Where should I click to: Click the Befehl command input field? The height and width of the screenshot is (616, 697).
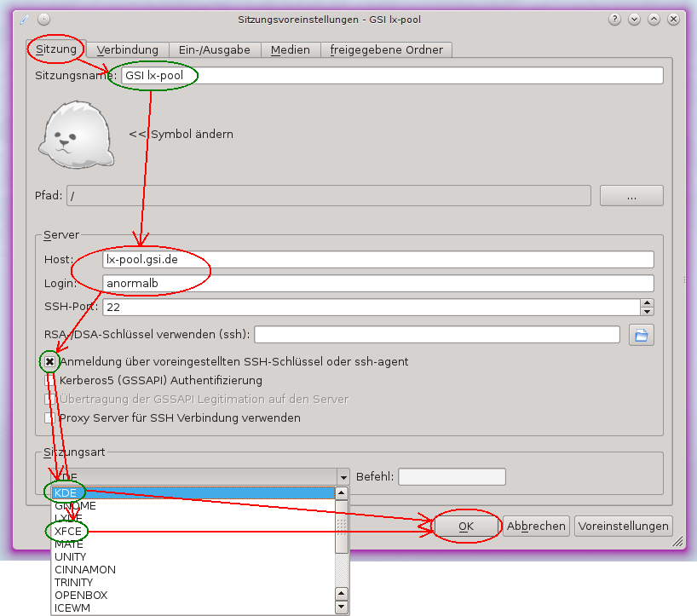452,477
